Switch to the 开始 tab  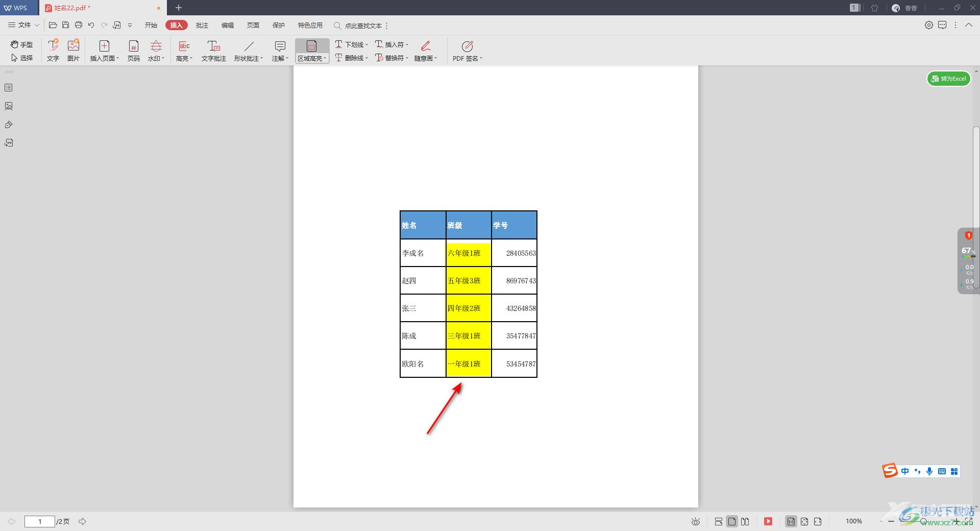(x=151, y=25)
